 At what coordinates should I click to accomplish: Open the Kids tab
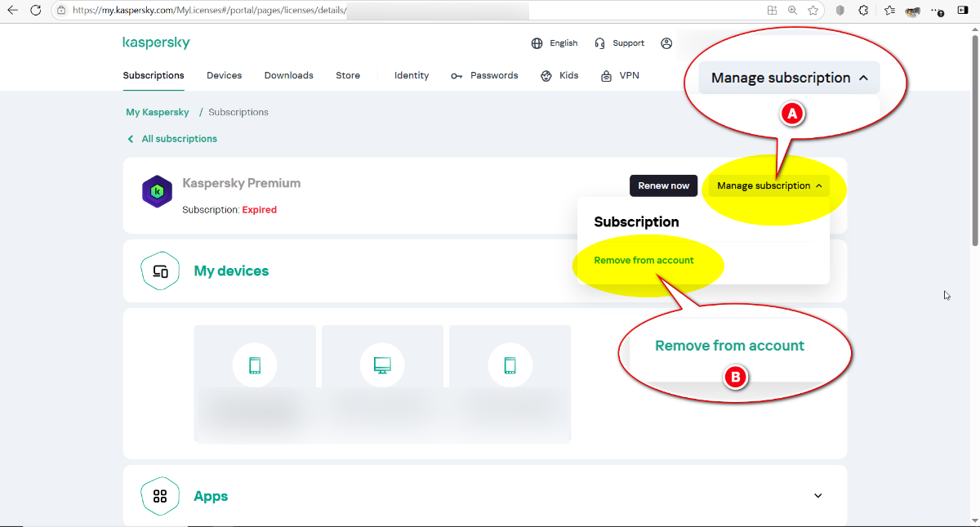pos(559,75)
